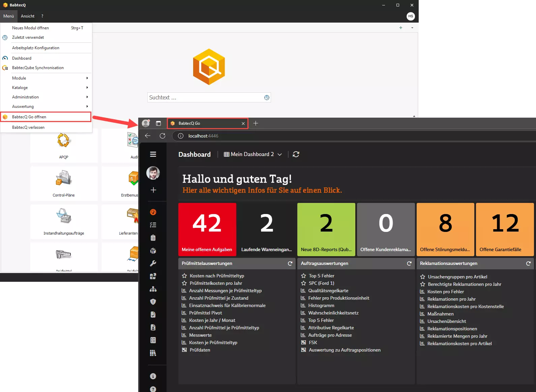Reload the localhost page in browser
The width and height of the screenshot is (536, 392).
162,136
